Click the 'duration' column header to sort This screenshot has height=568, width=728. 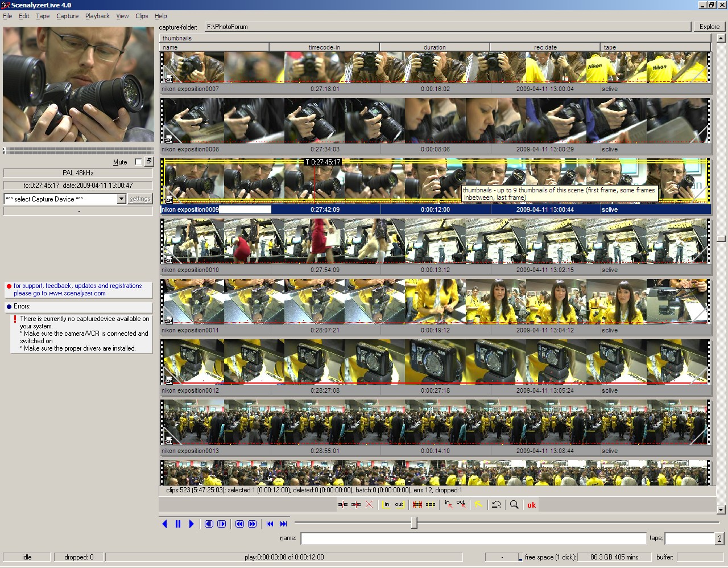[x=435, y=47]
